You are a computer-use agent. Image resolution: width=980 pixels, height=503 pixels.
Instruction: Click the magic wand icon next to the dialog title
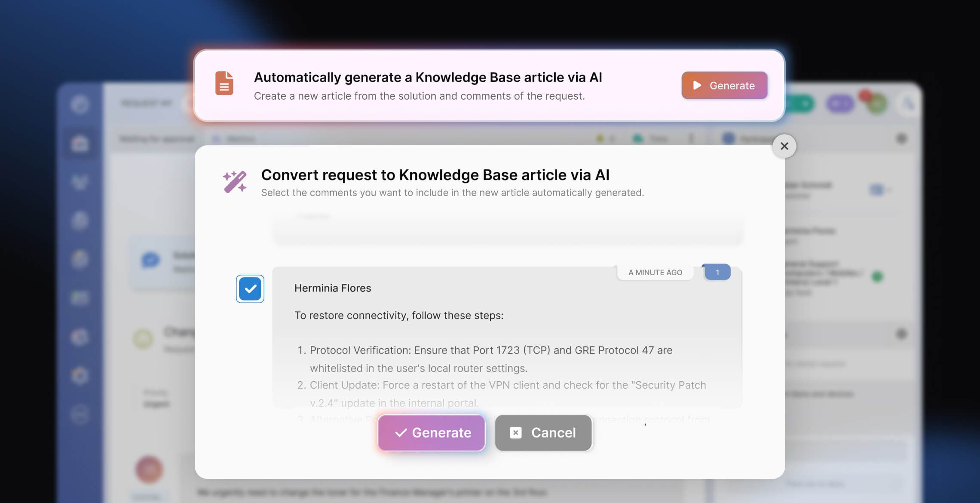pos(234,182)
